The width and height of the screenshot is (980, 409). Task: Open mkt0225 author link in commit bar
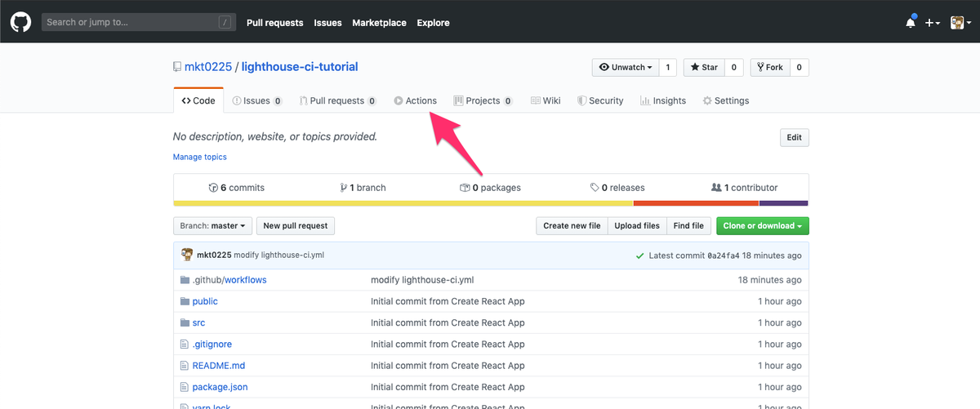[214, 256]
